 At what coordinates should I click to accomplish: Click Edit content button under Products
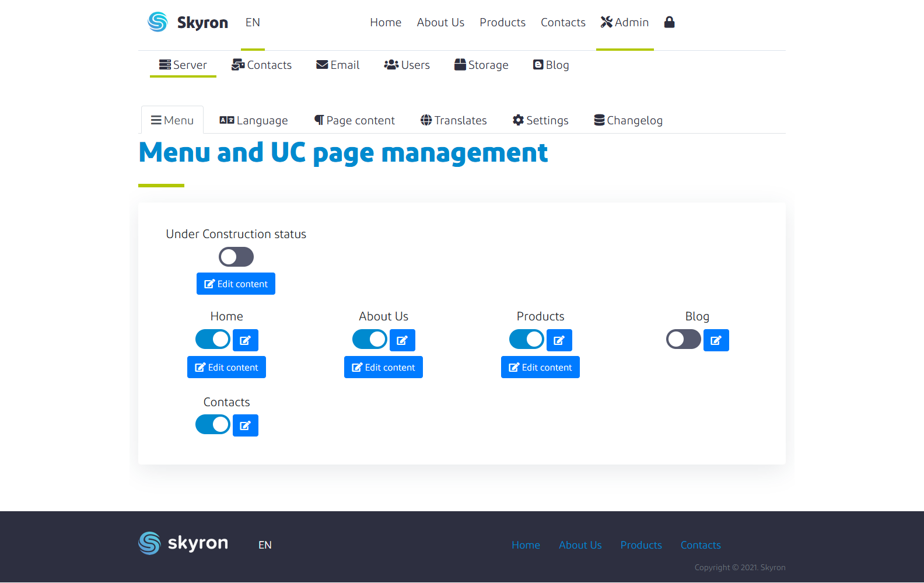tap(540, 367)
